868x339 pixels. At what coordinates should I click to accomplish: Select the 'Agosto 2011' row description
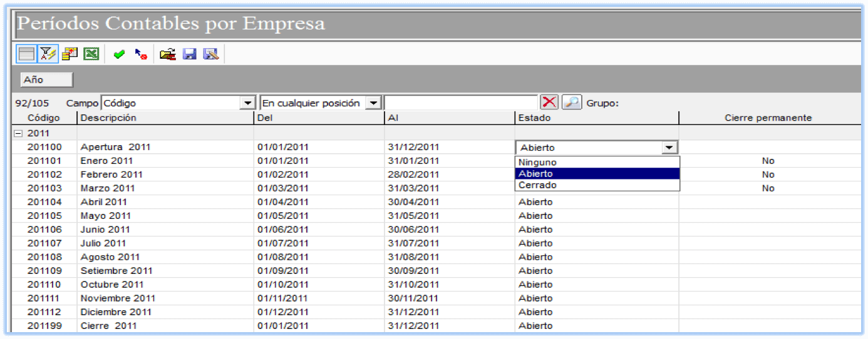[x=108, y=257]
